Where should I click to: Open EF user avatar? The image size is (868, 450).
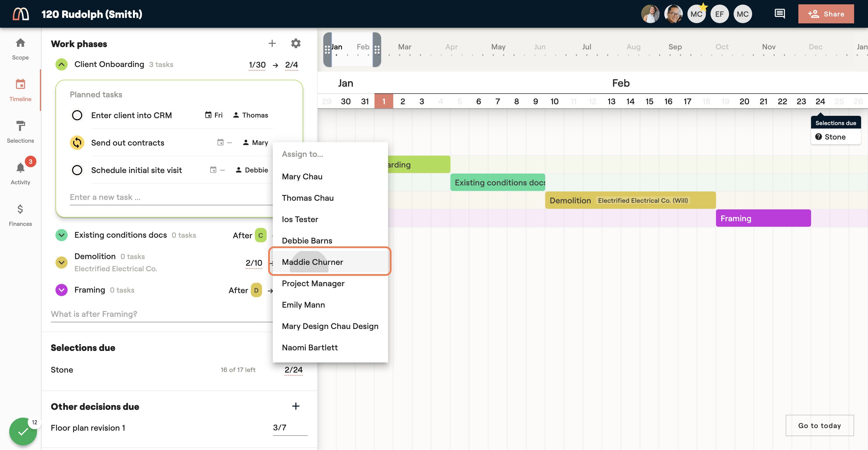(719, 14)
